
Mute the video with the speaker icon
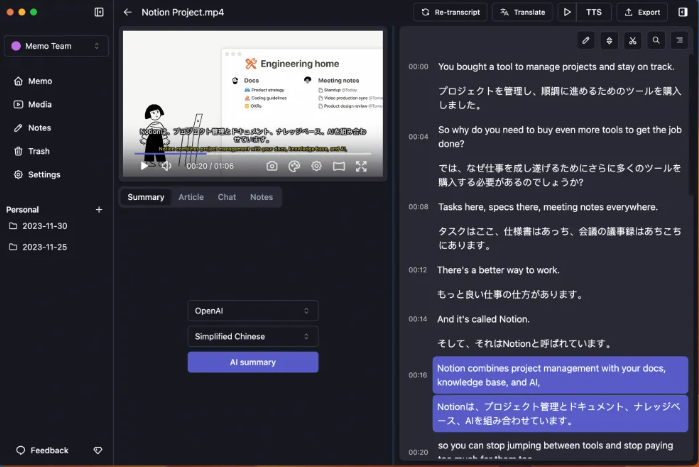pos(166,166)
